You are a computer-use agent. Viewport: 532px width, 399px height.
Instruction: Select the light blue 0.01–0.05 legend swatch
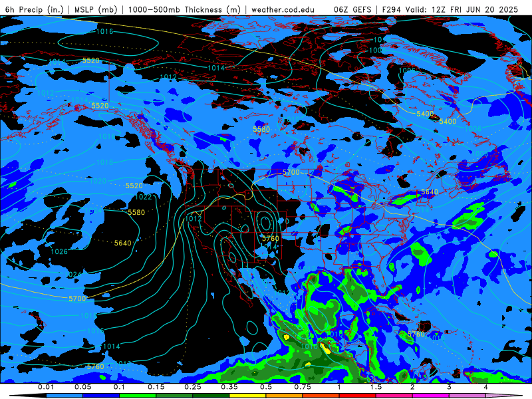pyautogui.click(x=65, y=396)
